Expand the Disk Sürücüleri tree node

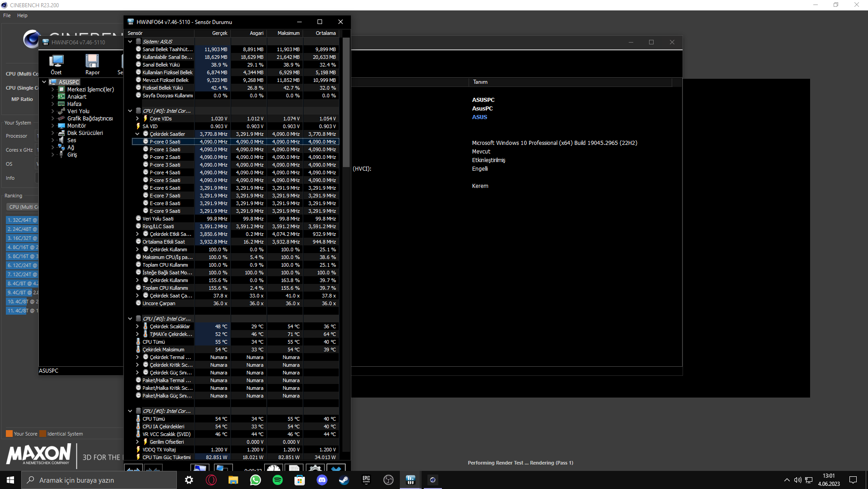(53, 133)
